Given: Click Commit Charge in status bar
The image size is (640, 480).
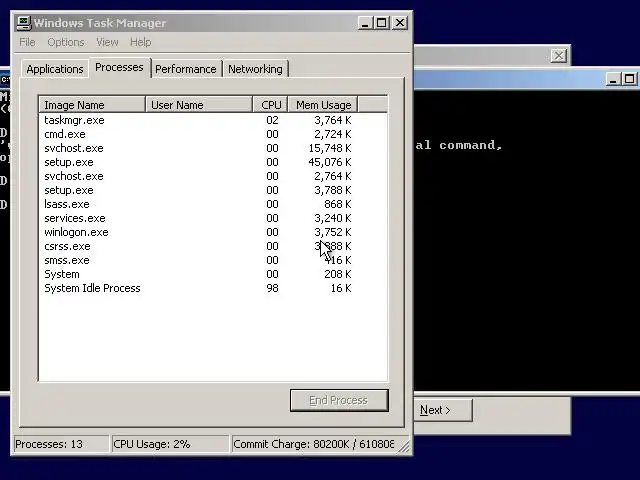Looking at the screenshot, I should [x=314, y=444].
